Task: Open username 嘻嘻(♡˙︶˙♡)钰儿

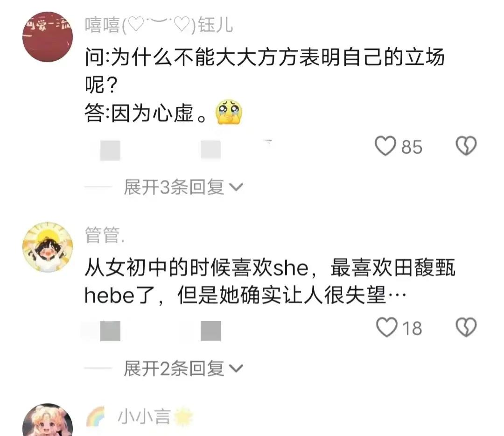Action: [x=159, y=25]
